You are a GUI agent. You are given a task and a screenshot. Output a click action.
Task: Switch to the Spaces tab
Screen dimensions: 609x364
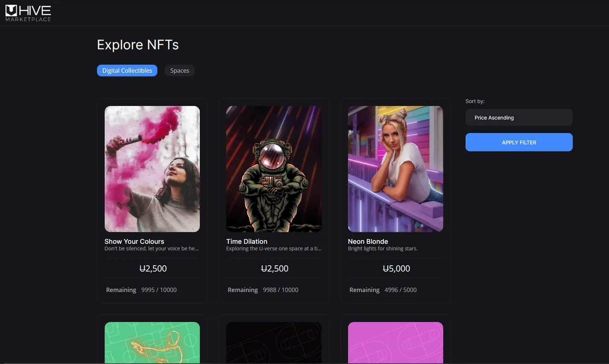click(180, 70)
